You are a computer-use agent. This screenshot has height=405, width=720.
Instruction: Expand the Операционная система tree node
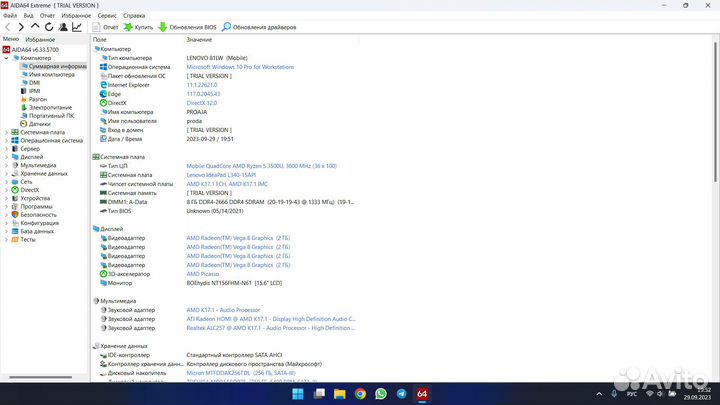[x=6, y=141]
